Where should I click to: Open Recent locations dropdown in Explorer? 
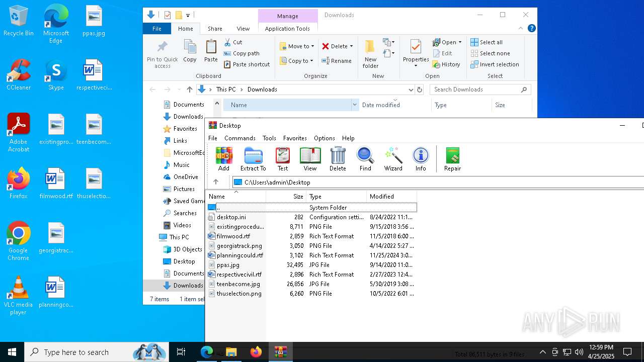pos(179,89)
